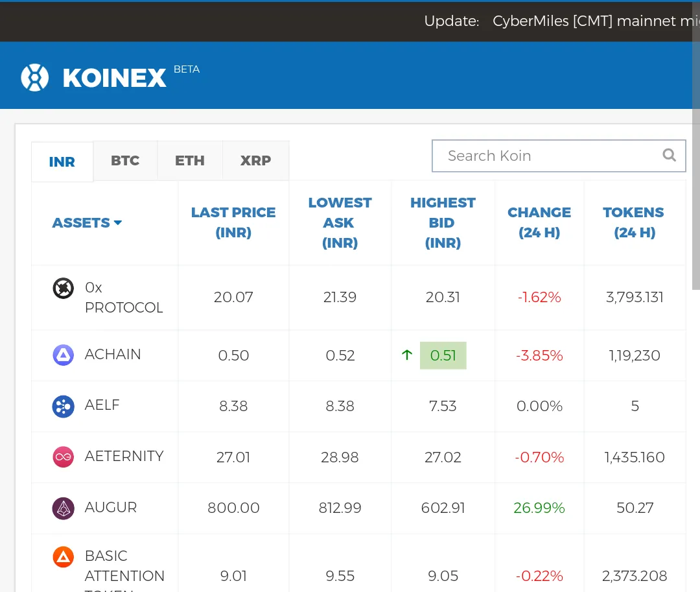Open the 0x PROTOCOL asset row
This screenshot has height=592, width=700.
[358, 298]
